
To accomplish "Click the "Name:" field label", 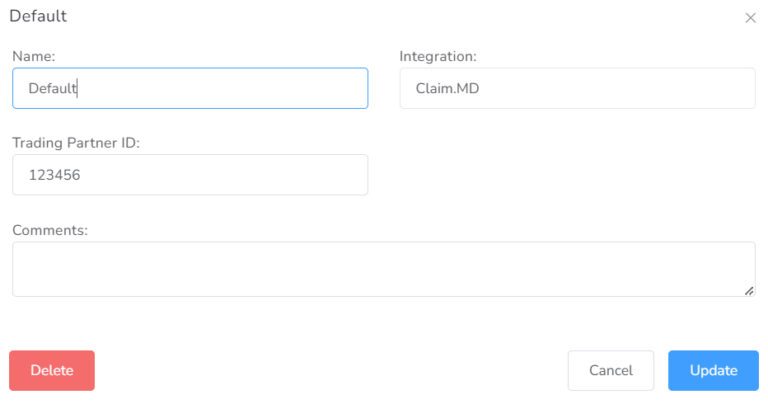I will point(33,57).
